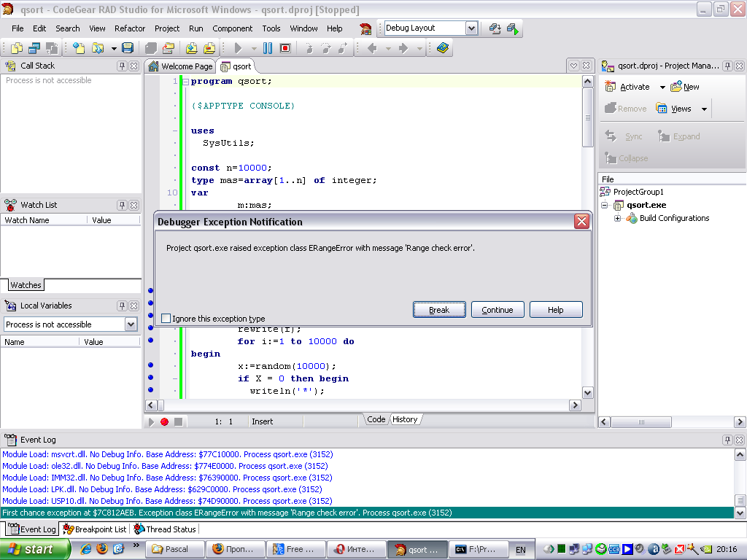747x560 pixels.
Task: Collapse the program code fold on line 1
Action: click(184, 82)
